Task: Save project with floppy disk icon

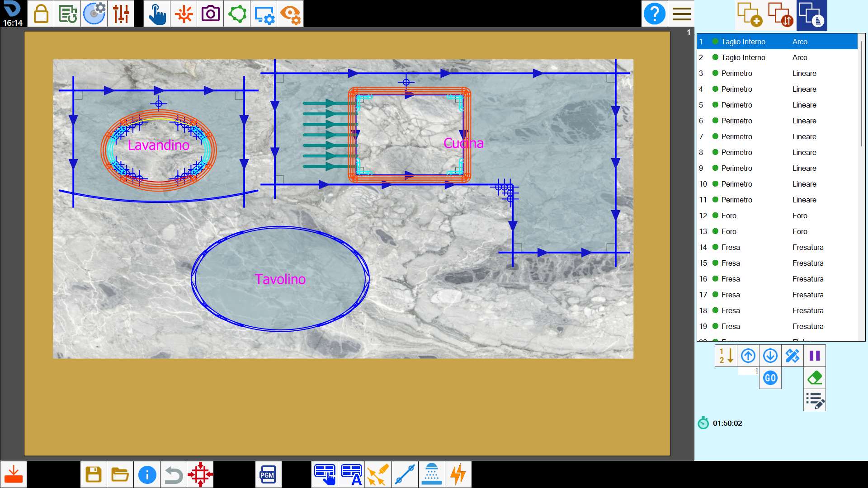Action: (94, 474)
